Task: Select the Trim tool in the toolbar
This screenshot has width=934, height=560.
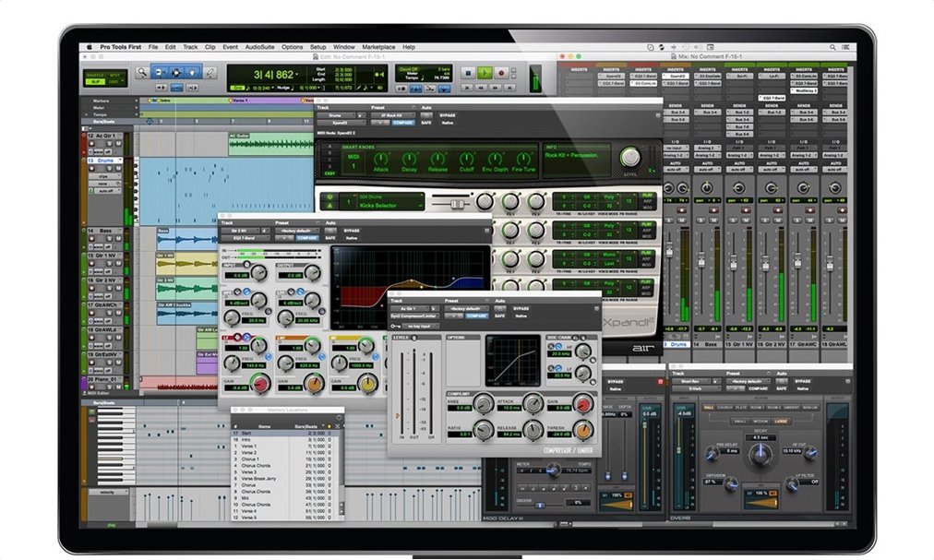Action: 160,72
